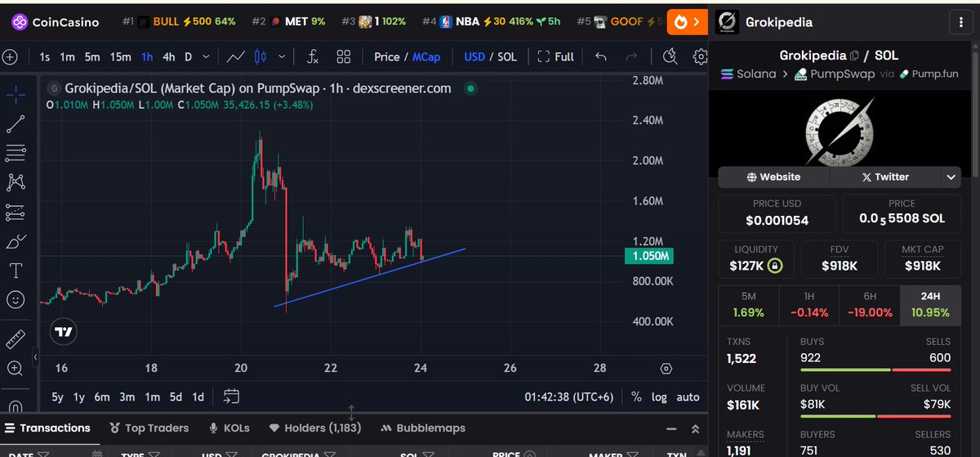Open the Transactions tab
Image resolution: width=980 pixels, height=457 pixels.
(47, 428)
